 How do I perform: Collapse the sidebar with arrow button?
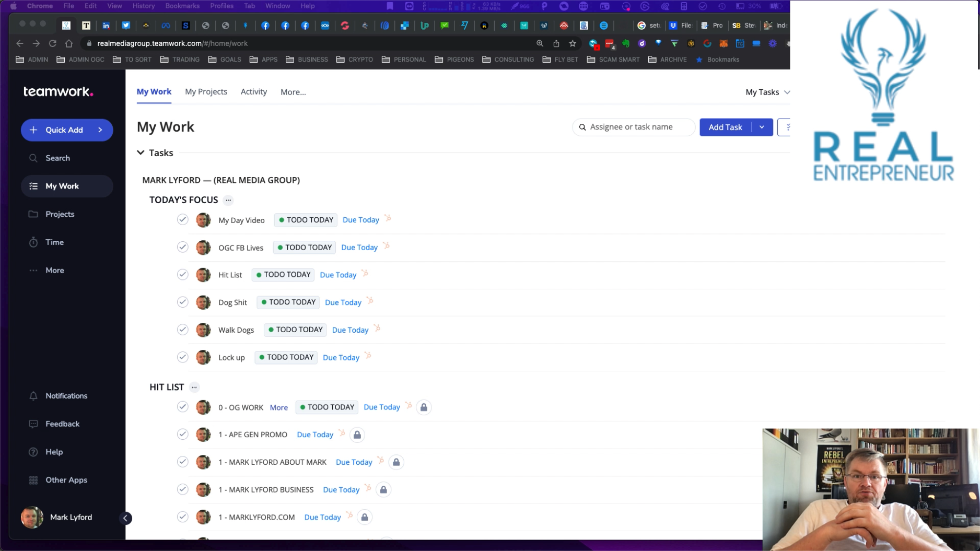[125, 518]
